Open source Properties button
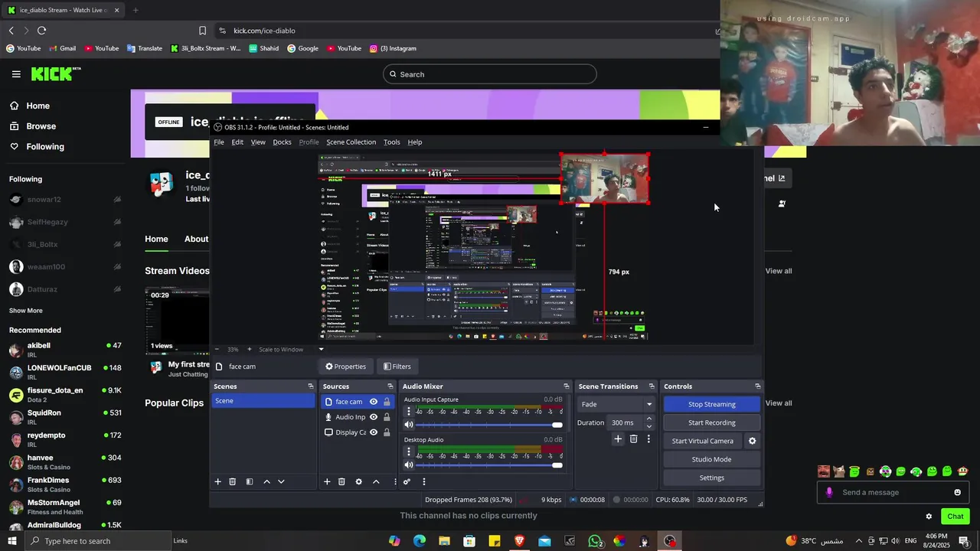The height and width of the screenshot is (551, 980). pyautogui.click(x=345, y=367)
